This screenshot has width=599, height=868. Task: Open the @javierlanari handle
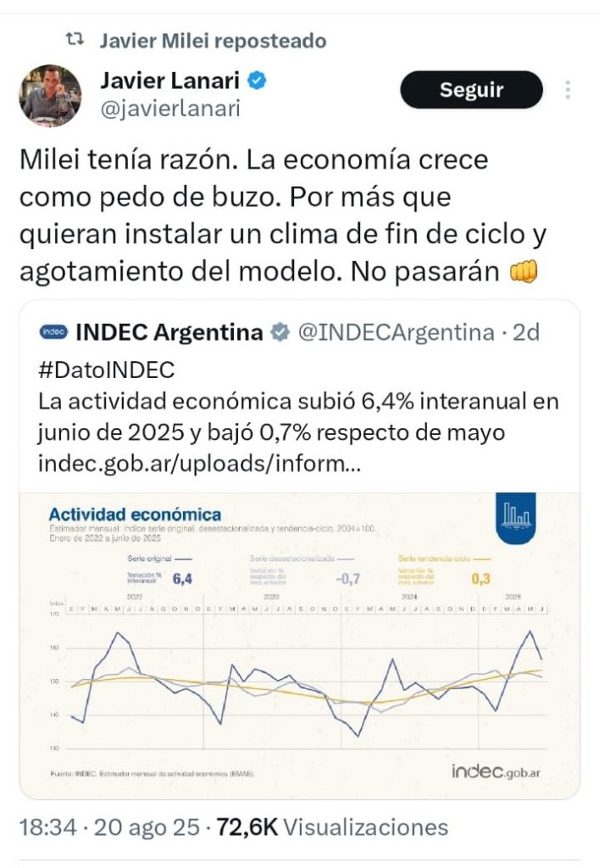point(169,108)
